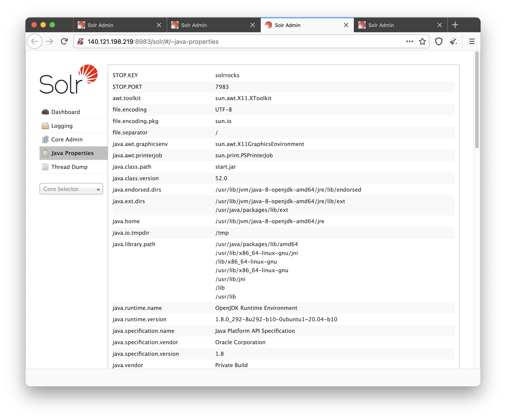Click the java.awt.graphicsenv value

[x=260, y=144]
